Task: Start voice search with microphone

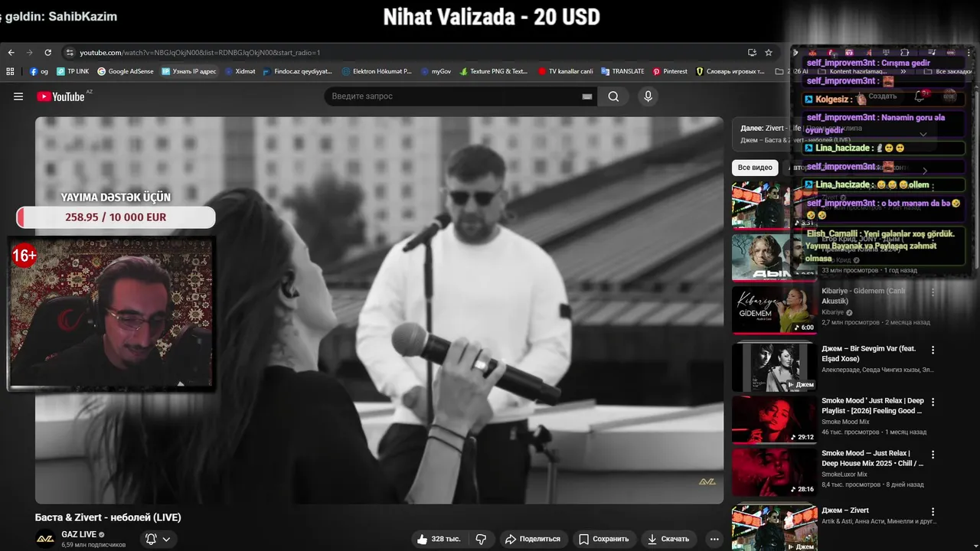Action: [648, 96]
